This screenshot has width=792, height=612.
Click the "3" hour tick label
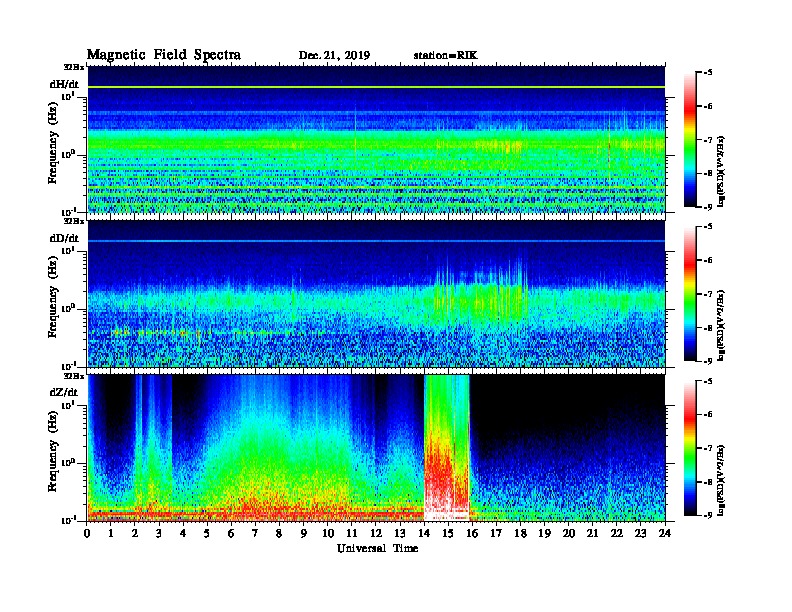point(159,533)
